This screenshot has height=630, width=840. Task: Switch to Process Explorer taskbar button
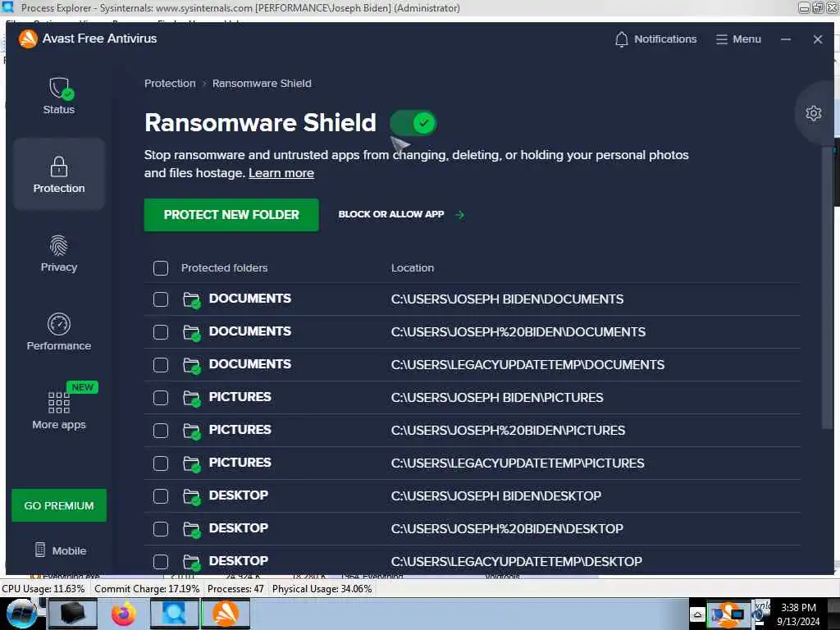[174, 614]
